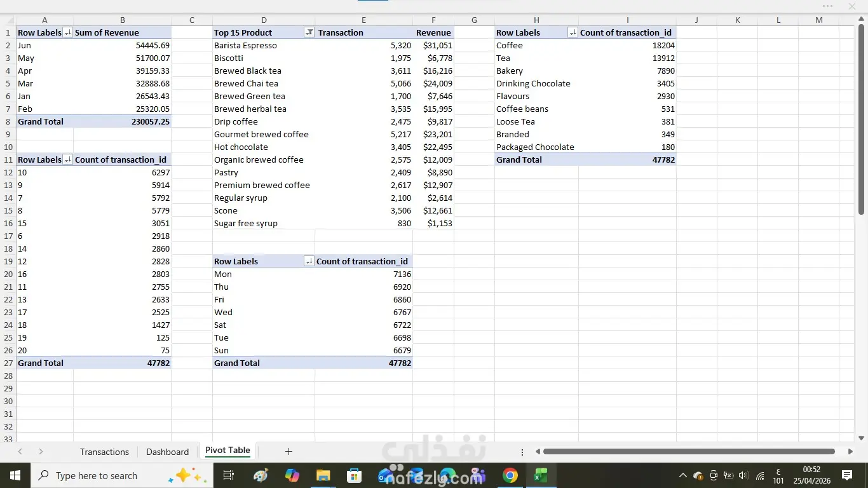
Task: Click the Type here to search box
Action: [121, 475]
